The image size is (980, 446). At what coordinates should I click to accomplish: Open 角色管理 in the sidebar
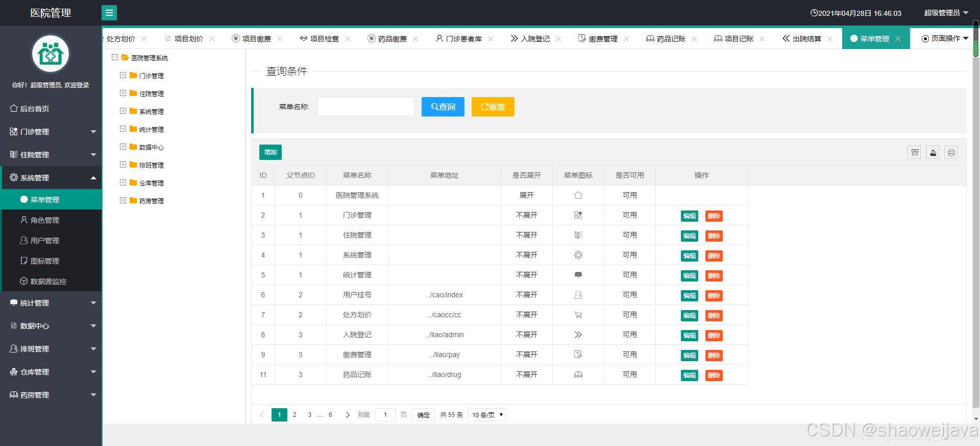coord(51,220)
